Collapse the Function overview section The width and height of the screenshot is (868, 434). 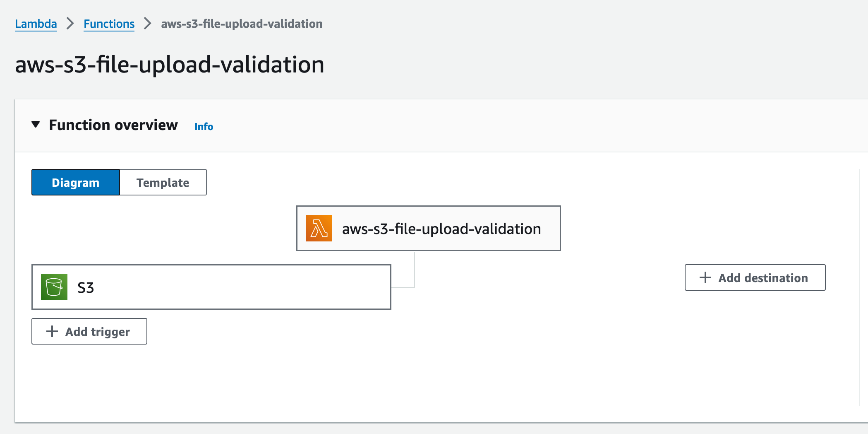click(36, 125)
